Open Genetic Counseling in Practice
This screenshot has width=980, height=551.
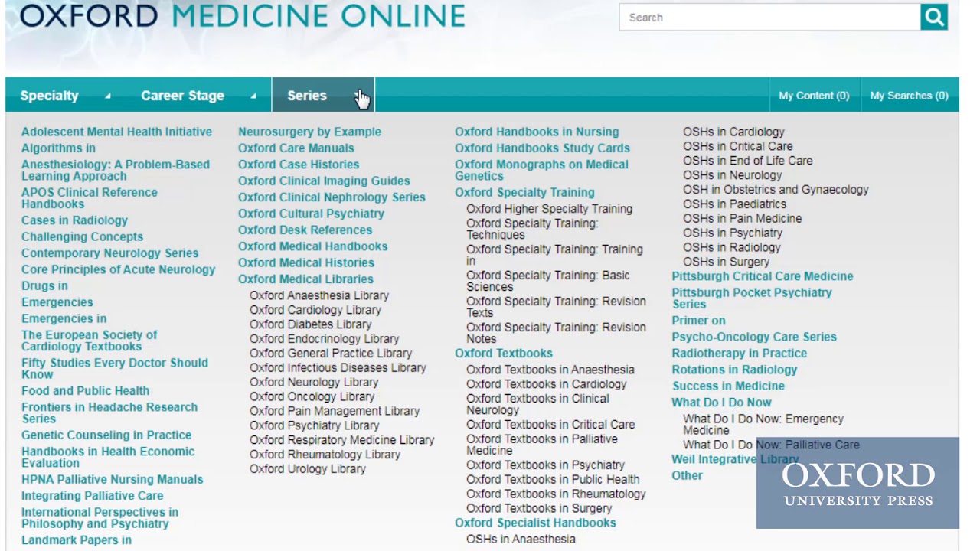(106, 435)
